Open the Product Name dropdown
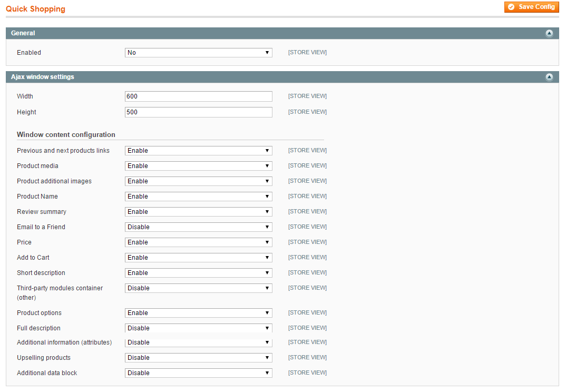566x392 pixels. [199, 197]
